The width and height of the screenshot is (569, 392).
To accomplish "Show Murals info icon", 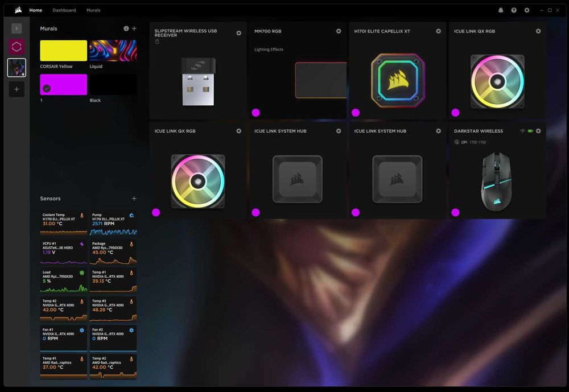I will [126, 28].
